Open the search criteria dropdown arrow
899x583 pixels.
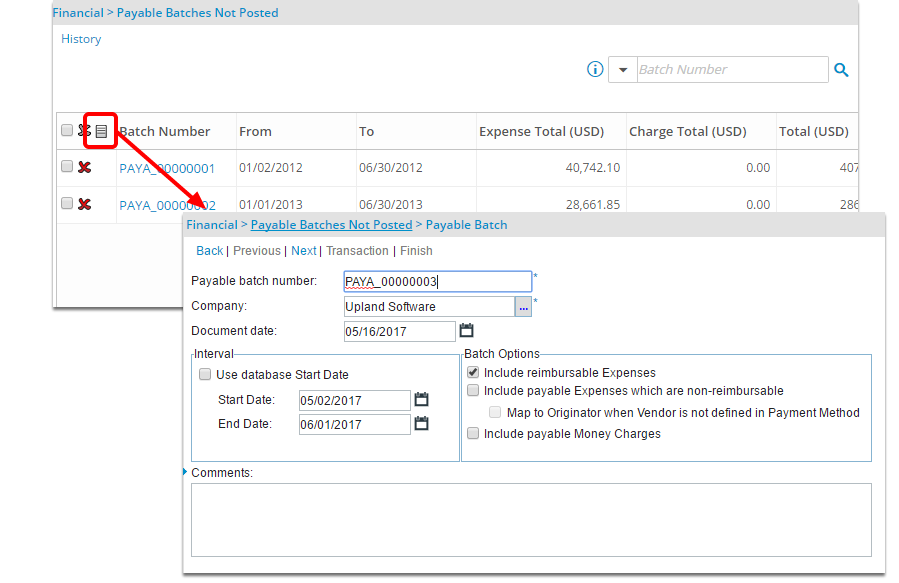point(622,70)
